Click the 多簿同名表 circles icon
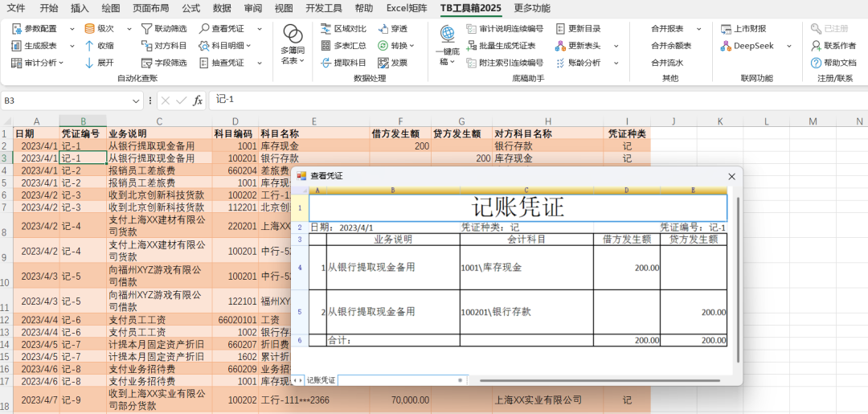 [293, 35]
